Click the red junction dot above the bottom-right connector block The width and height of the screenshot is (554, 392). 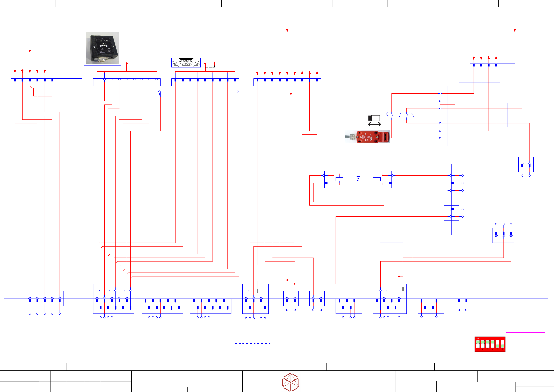click(x=399, y=276)
